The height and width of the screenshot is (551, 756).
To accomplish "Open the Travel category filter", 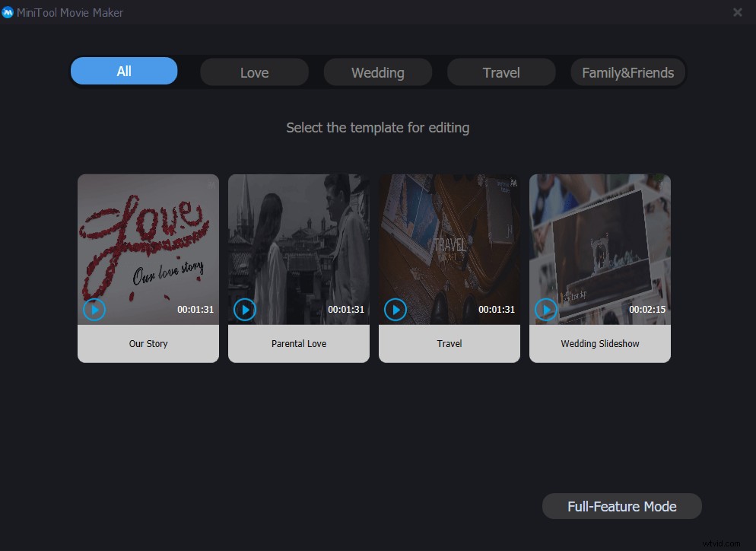I will [501, 72].
